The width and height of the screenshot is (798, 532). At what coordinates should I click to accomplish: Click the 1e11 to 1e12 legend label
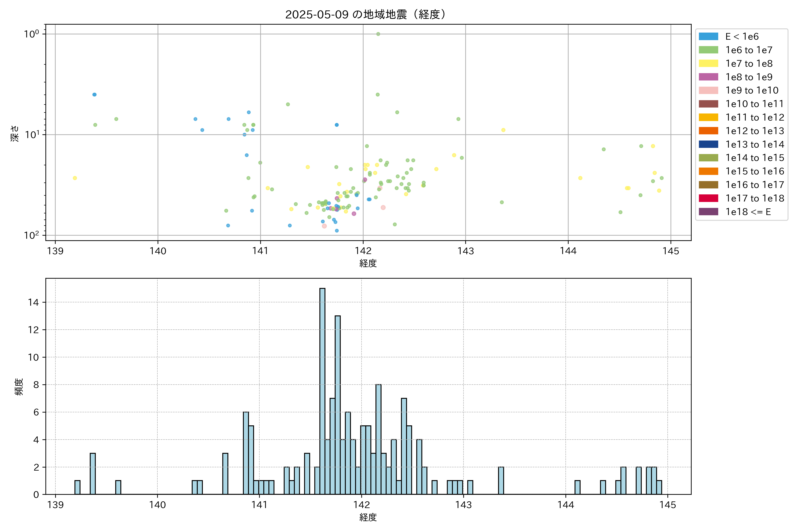tap(755, 117)
